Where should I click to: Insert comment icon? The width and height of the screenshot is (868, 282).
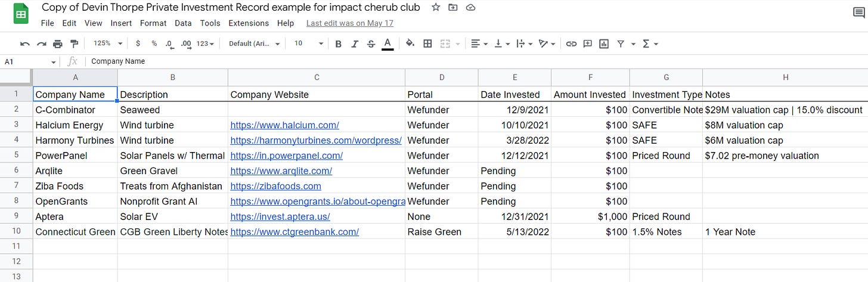(588, 44)
